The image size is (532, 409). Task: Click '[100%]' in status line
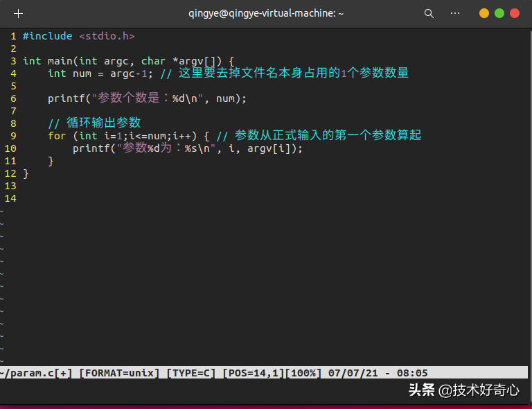(303, 373)
